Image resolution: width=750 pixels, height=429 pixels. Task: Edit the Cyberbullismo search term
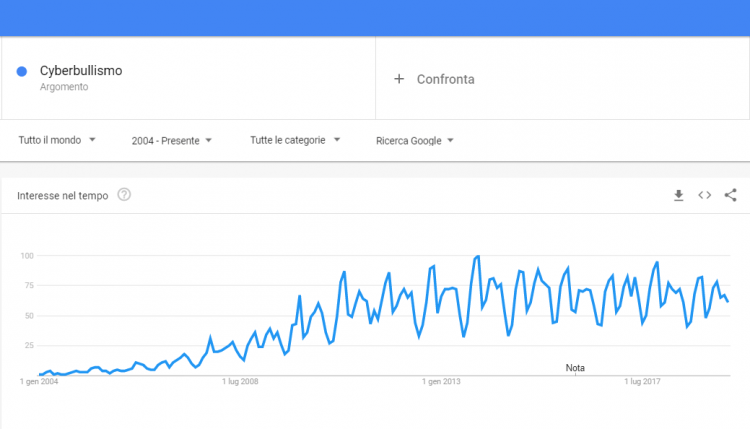coord(81,71)
